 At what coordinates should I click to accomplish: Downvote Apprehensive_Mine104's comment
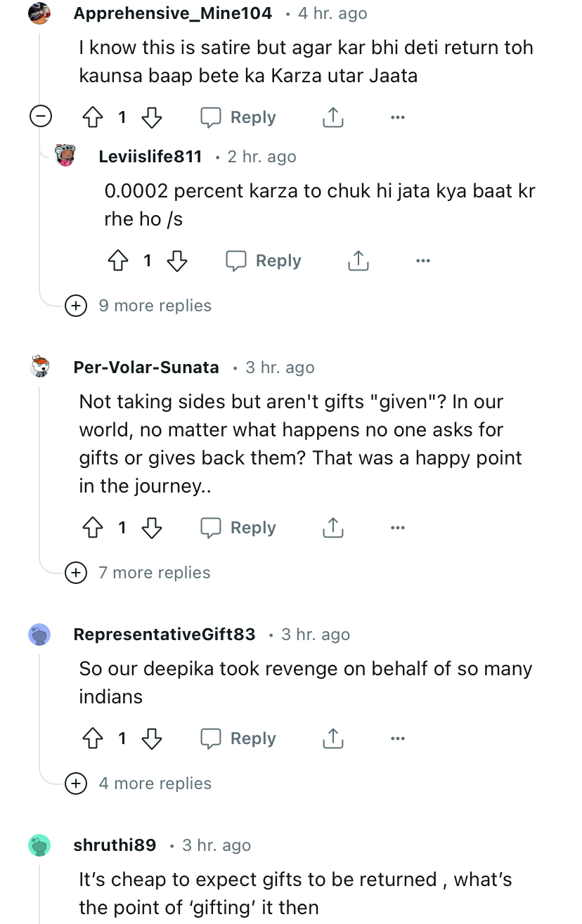tap(151, 117)
